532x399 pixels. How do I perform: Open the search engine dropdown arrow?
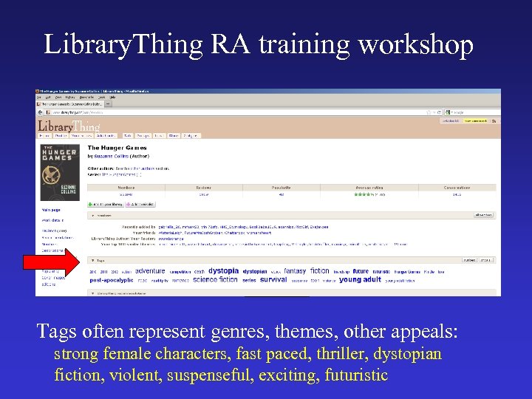(x=452, y=112)
